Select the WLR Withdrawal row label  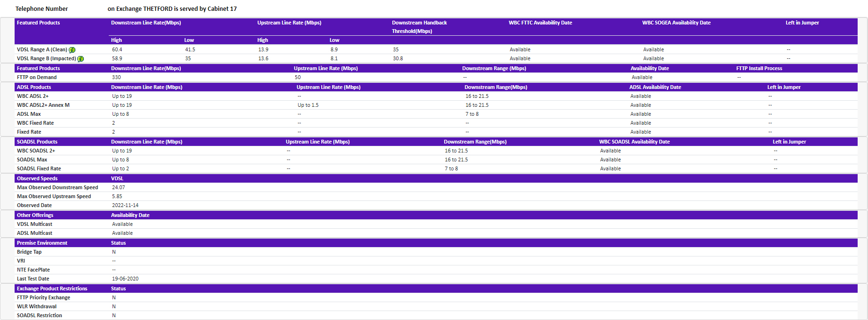pyautogui.click(x=37, y=306)
